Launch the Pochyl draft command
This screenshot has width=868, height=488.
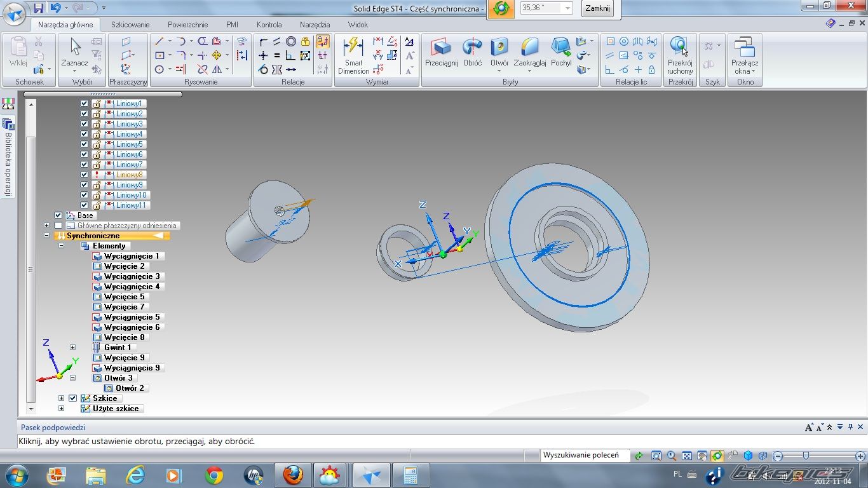pos(561,52)
